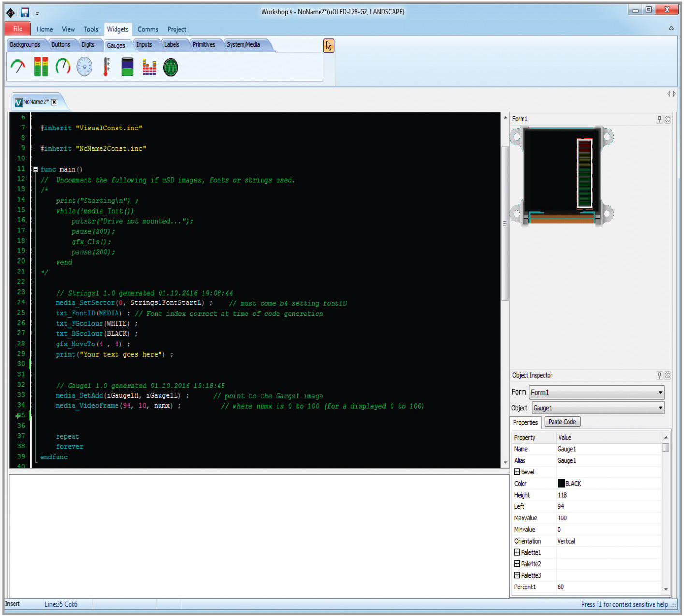Screen dimensions: 684x616
Task: Open the Comms ribbon menu
Action: pos(147,29)
